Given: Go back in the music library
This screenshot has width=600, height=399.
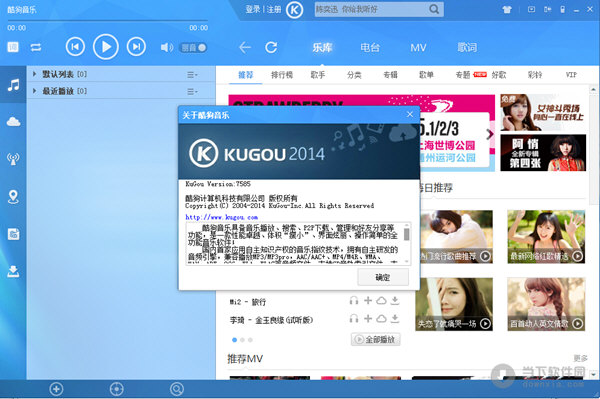Looking at the screenshot, I should click(x=245, y=47).
